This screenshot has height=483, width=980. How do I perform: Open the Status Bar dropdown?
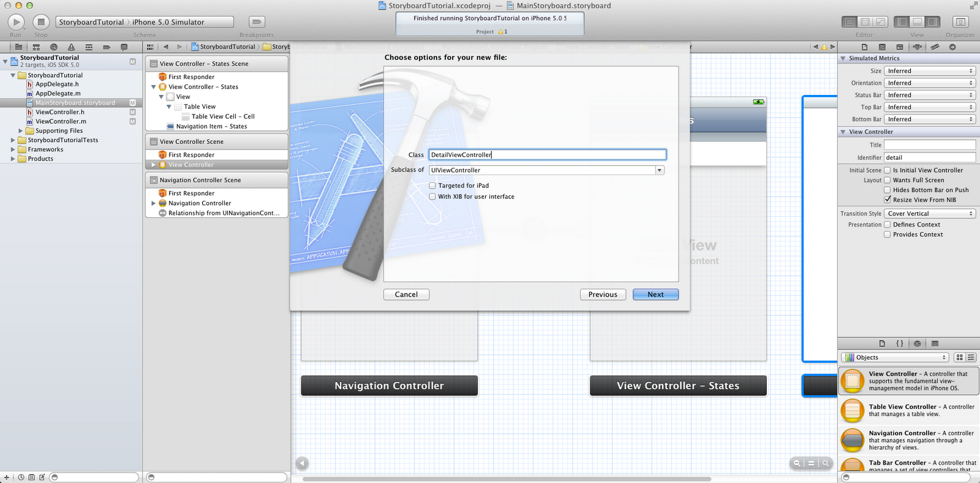click(x=930, y=95)
